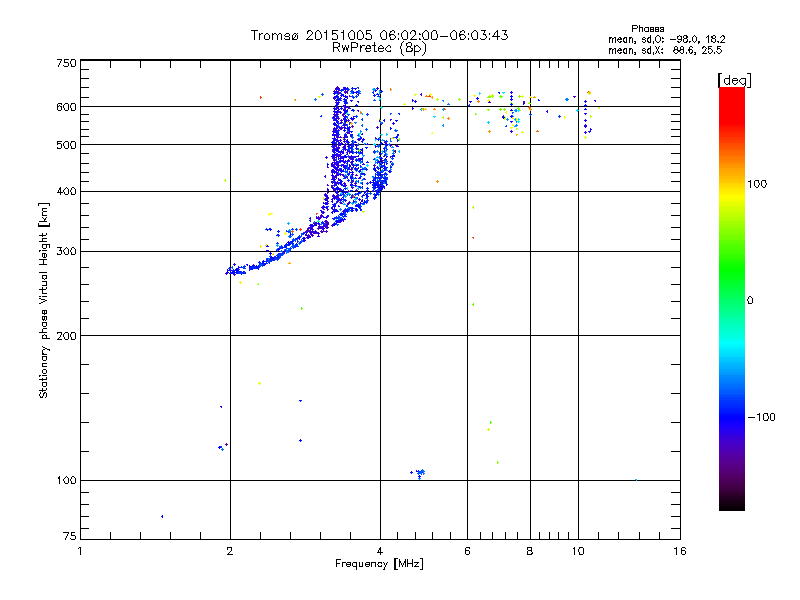Screen dimensions: 800x600
Task: Click the phase colorbar gradient
Action: 732,298
